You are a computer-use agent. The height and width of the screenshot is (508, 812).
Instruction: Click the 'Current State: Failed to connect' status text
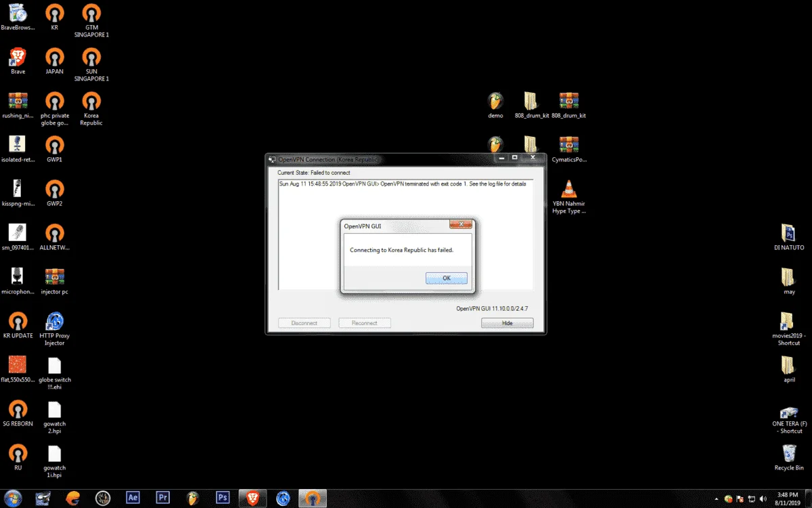point(313,173)
